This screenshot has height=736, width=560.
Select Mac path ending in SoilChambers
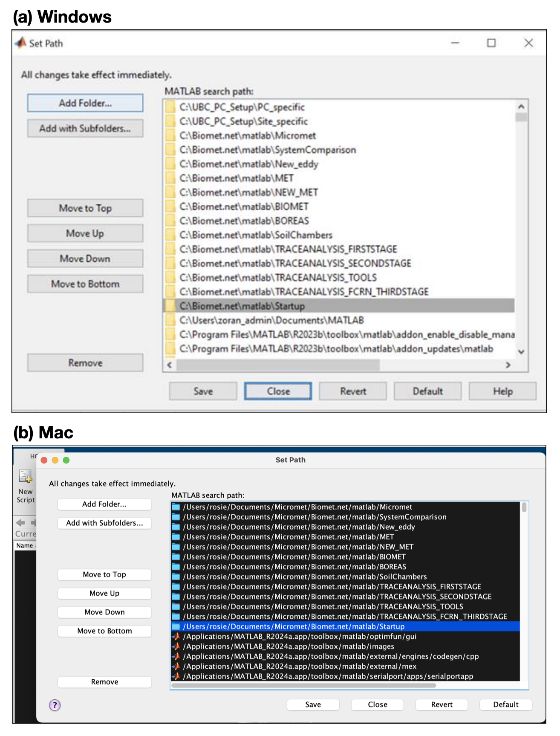point(345,577)
